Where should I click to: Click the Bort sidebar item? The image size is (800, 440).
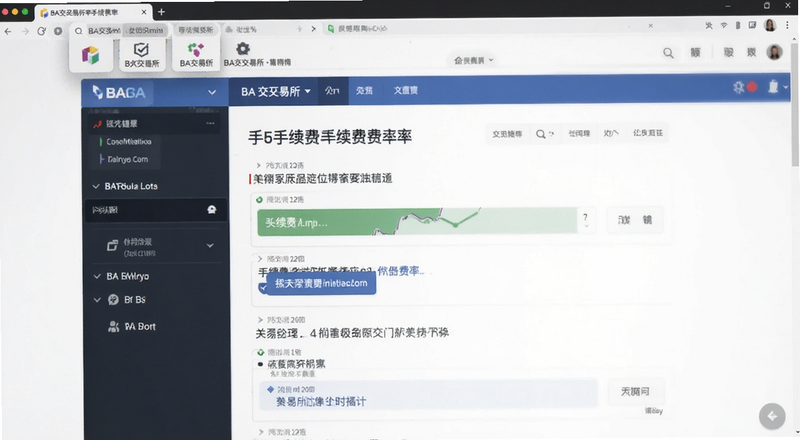(x=140, y=327)
